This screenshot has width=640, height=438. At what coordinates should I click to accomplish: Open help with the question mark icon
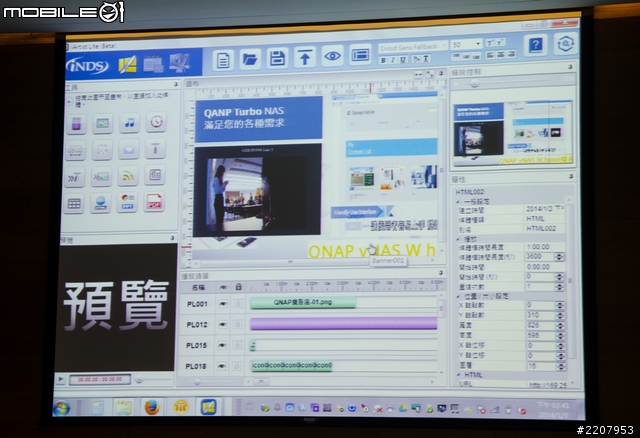[535, 44]
